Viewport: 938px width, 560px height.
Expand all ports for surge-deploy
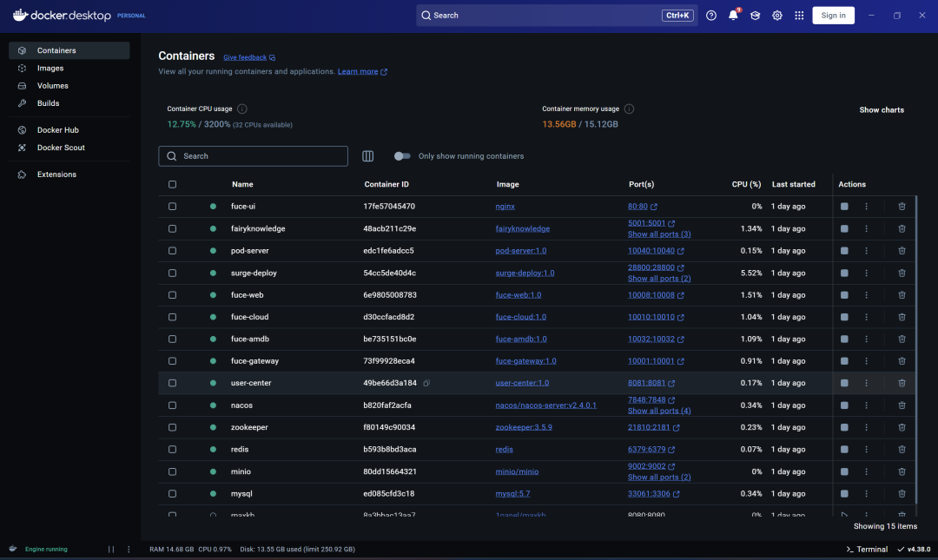[659, 279]
